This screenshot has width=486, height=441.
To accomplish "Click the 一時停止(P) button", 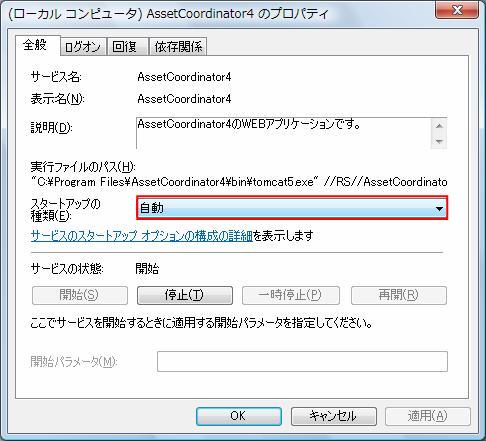I will (291, 295).
